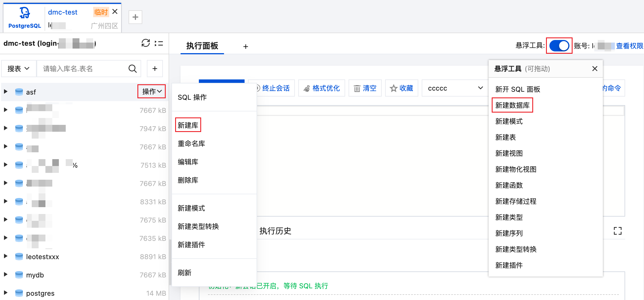Click the refresh icon beside dmc-test header
The height and width of the screenshot is (300, 644).
[145, 43]
